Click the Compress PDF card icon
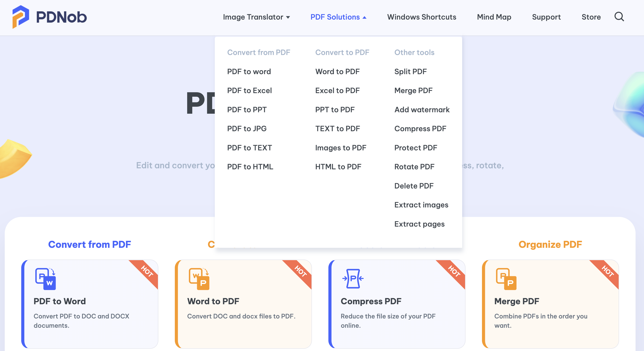This screenshot has height=351, width=644. [x=353, y=278]
